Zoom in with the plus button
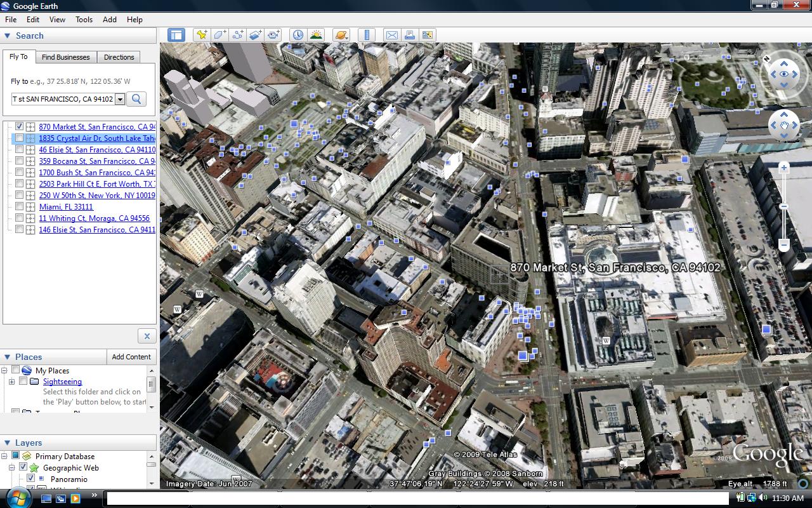 click(784, 168)
